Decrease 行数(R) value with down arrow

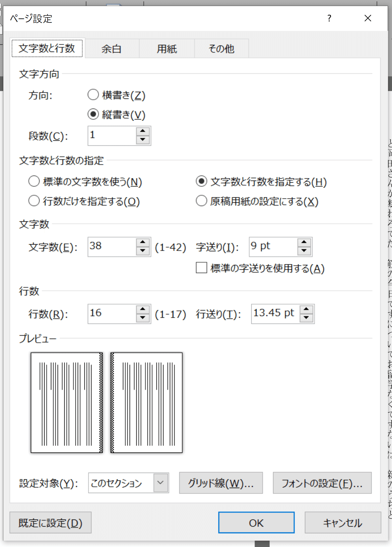(143, 318)
